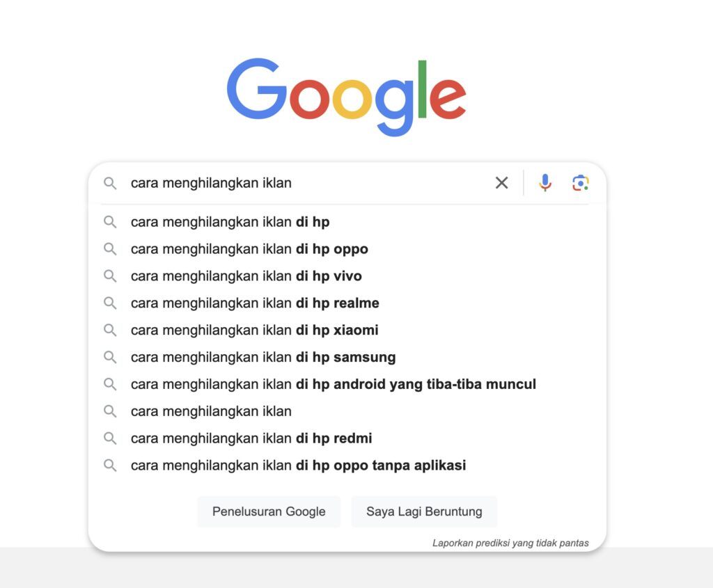Select the 'di hp xiaomi' suggestion
The image size is (713, 588).
click(254, 330)
